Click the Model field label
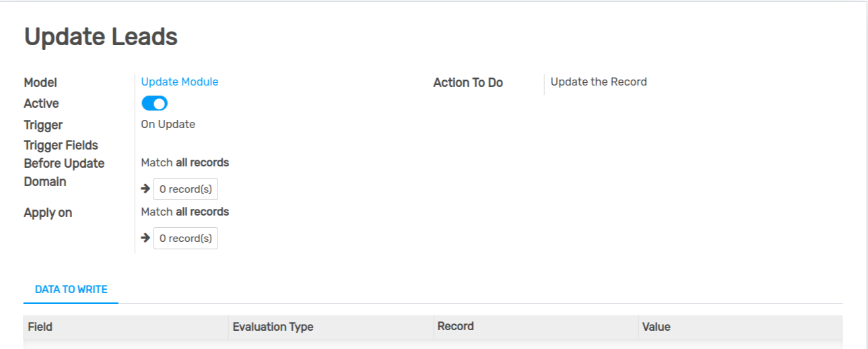This screenshot has height=349, width=868. click(x=40, y=82)
